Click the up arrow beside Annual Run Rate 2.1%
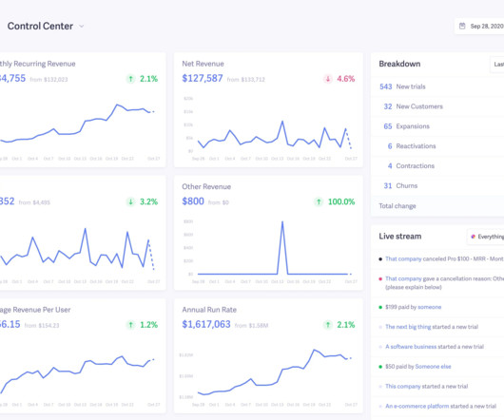This screenshot has width=504, height=420. point(327,325)
